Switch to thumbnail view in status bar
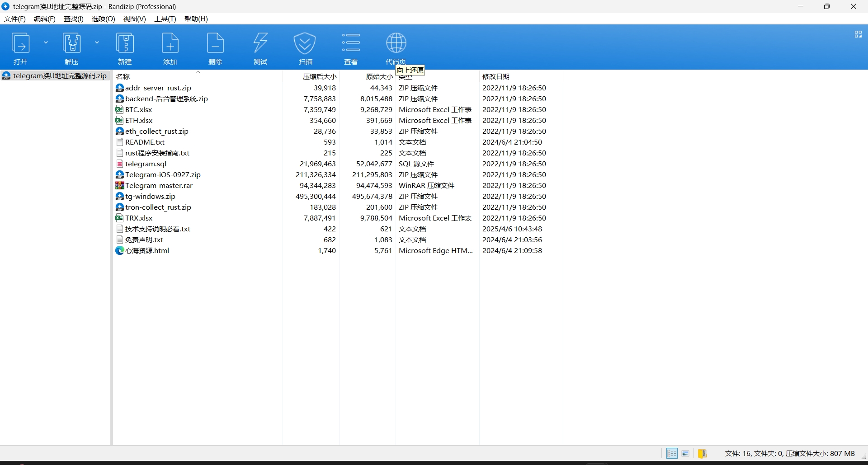868x465 pixels. [685, 453]
